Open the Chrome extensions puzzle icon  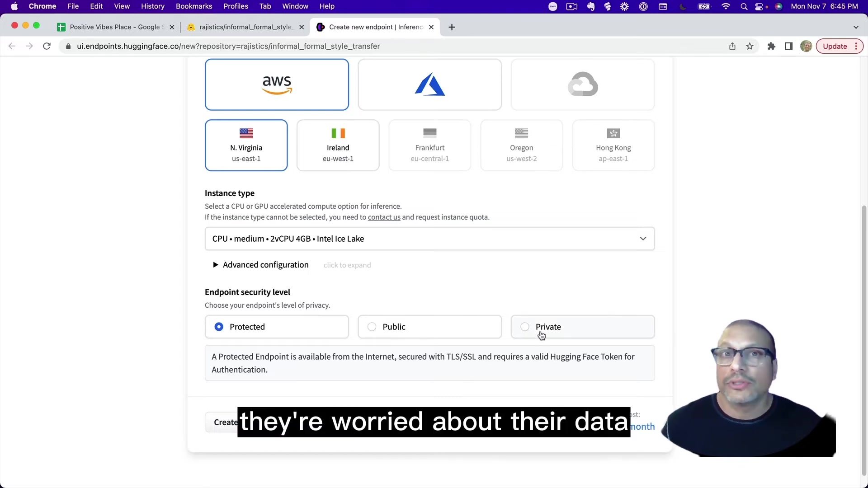[771, 46]
